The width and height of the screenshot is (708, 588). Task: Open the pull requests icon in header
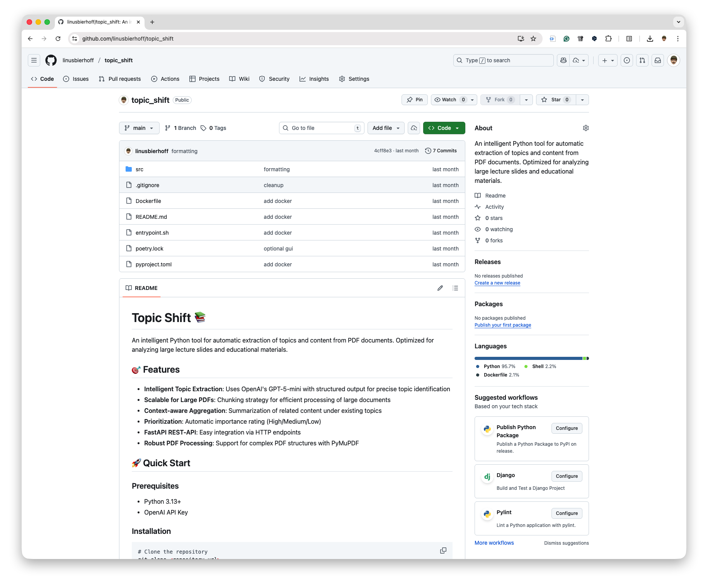pyautogui.click(x=642, y=60)
